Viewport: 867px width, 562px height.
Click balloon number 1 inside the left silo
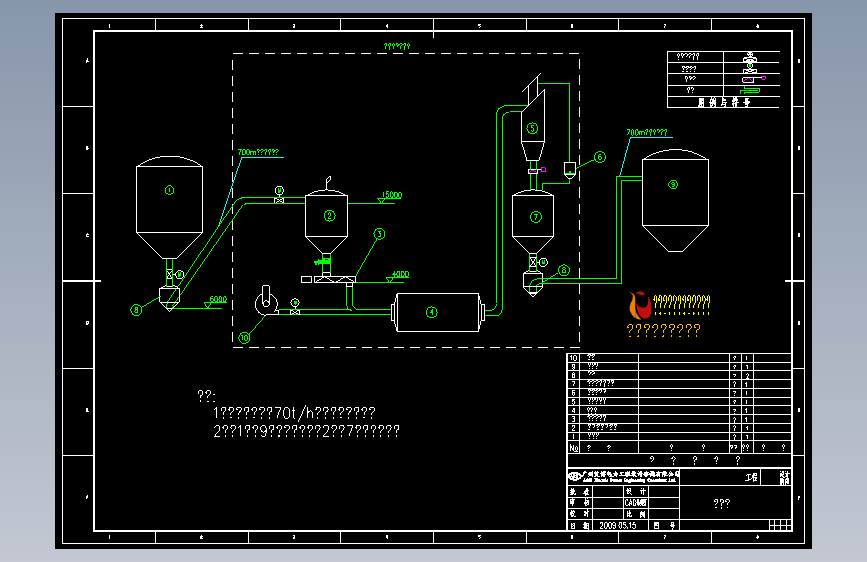click(x=170, y=190)
